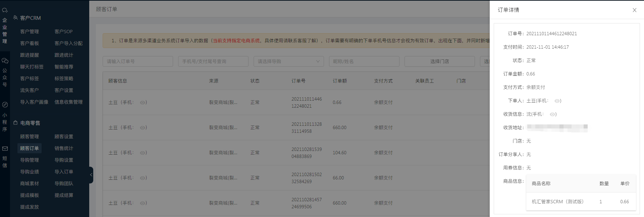Click the 客户CRM group icon
Image resolution: width=644 pixels, height=217 pixels.
click(15, 18)
